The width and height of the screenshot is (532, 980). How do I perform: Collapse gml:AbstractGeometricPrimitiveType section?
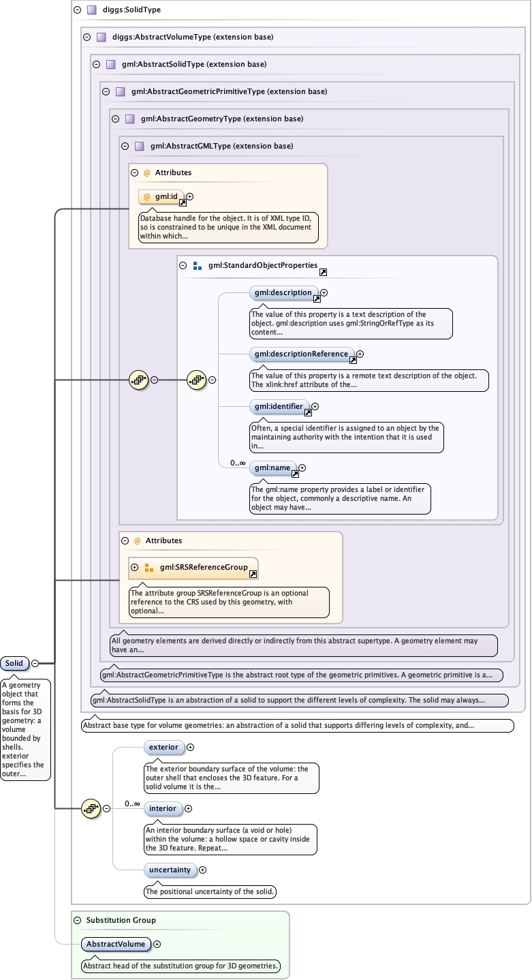click(106, 91)
